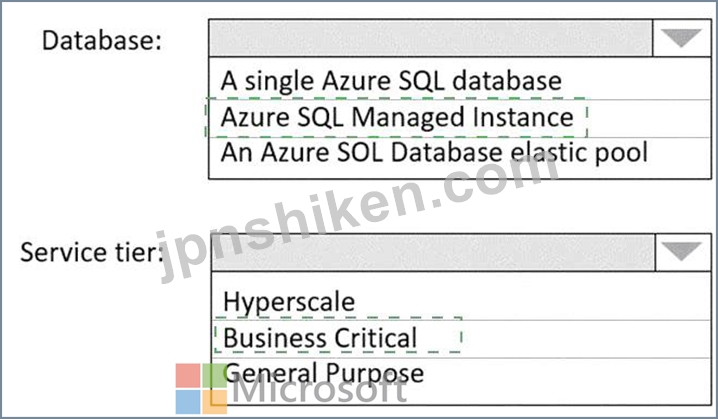Viewport: 718px width, 419px height.
Task: Click the 'Database:' label
Action: 102,40
